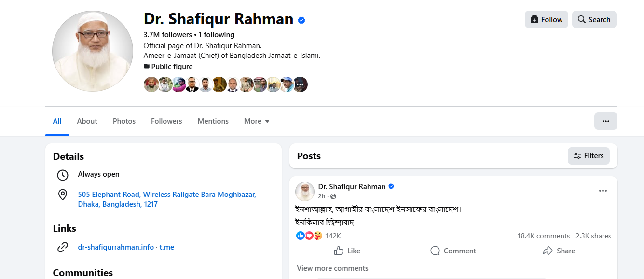Expand View more comments
Image resolution: width=644 pixels, height=279 pixels.
pos(332,268)
